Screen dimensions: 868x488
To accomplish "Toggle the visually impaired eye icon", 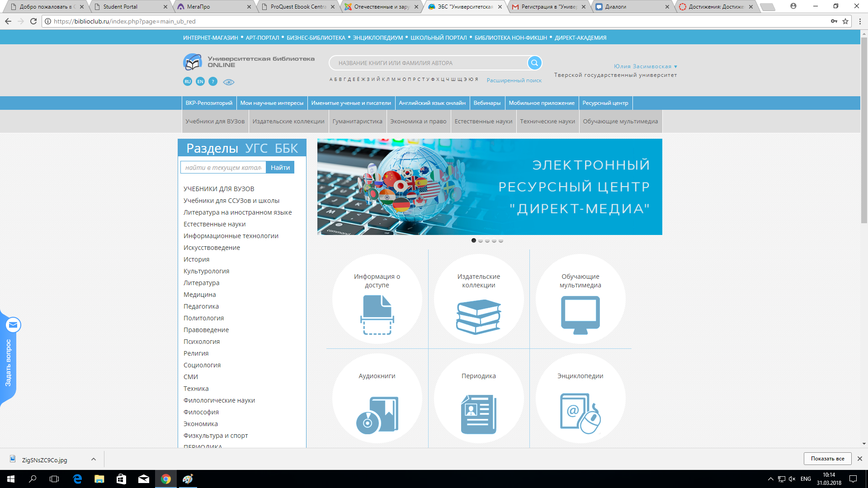I will (229, 82).
